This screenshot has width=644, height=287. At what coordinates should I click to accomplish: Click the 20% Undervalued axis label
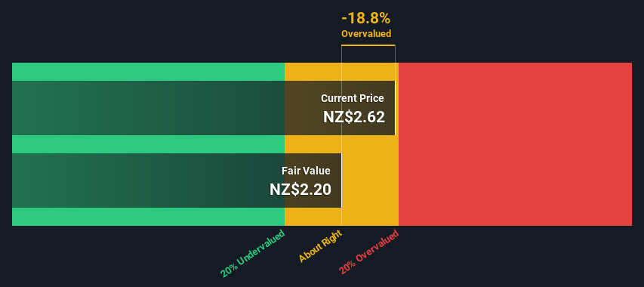252,254
